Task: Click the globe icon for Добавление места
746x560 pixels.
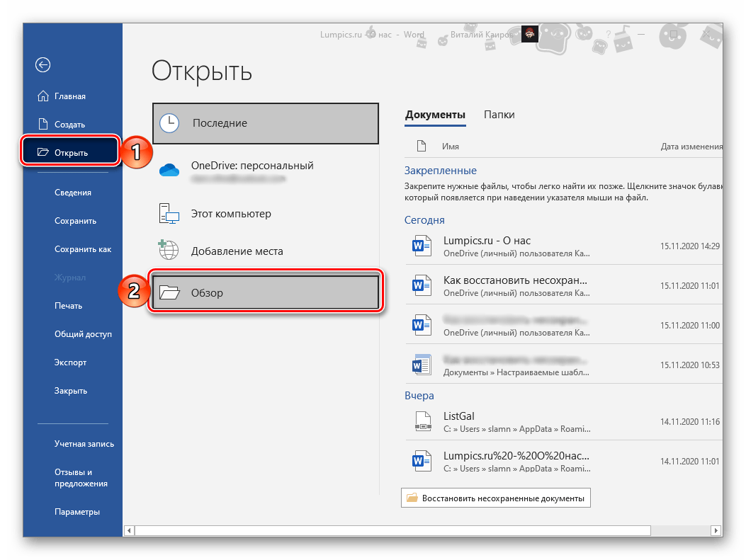Action: coord(169,251)
